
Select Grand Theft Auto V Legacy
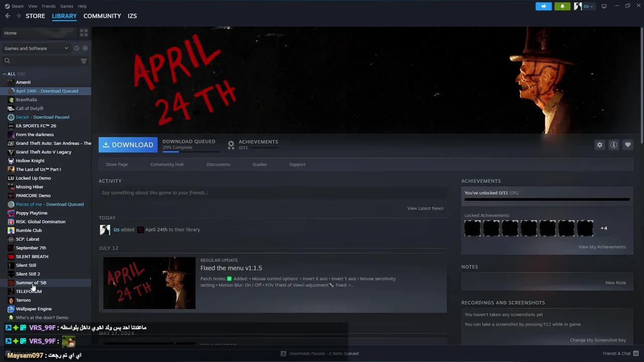[x=44, y=152]
